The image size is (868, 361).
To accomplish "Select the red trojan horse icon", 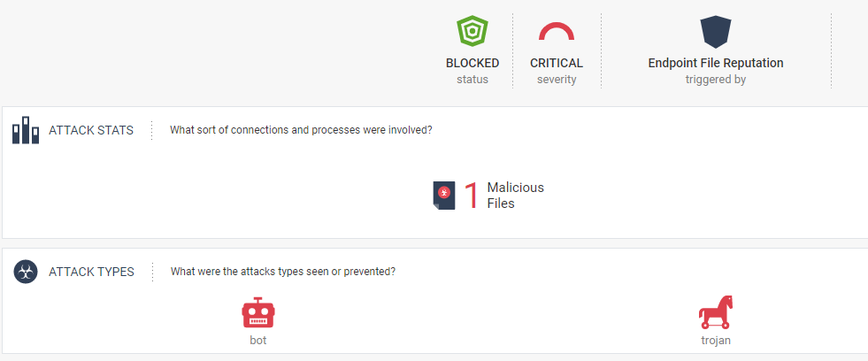I will click(716, 312).
